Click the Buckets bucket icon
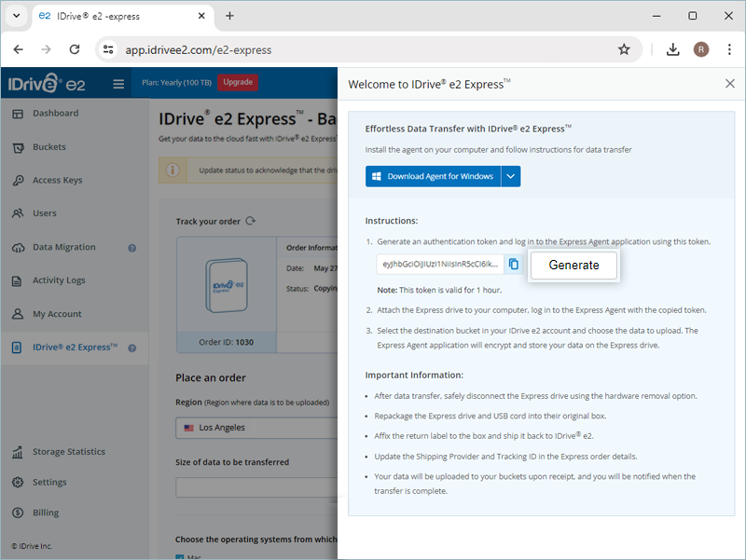746x560 pixels. coord(18,148)
